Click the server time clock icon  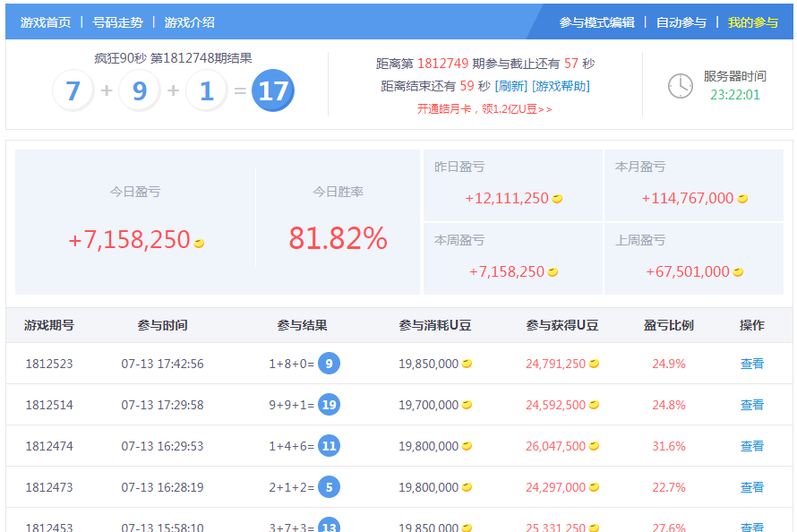tap(681, 86)
